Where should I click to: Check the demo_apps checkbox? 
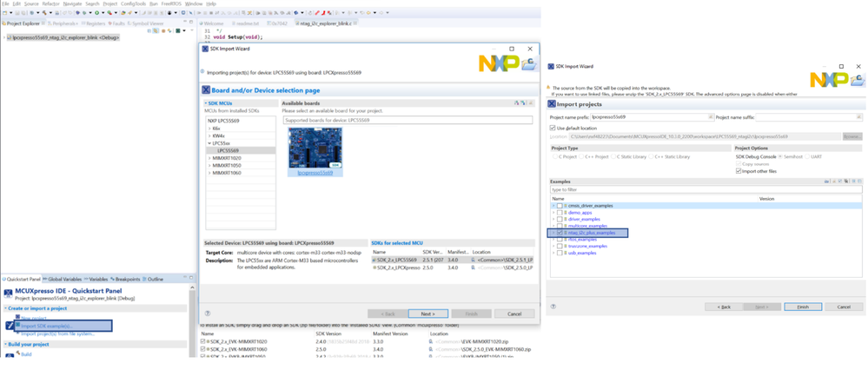tap(560, 213)
